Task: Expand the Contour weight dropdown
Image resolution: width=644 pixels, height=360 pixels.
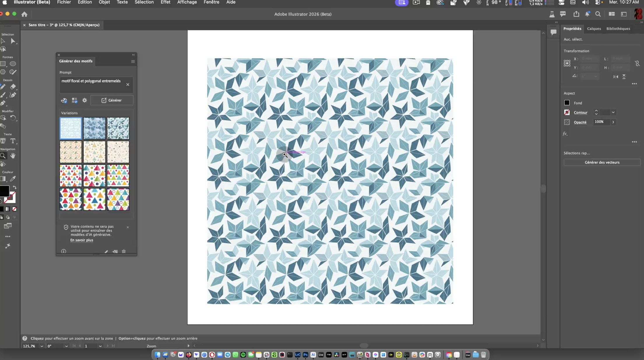Action: pyautogui.click(x=613, y=112)
